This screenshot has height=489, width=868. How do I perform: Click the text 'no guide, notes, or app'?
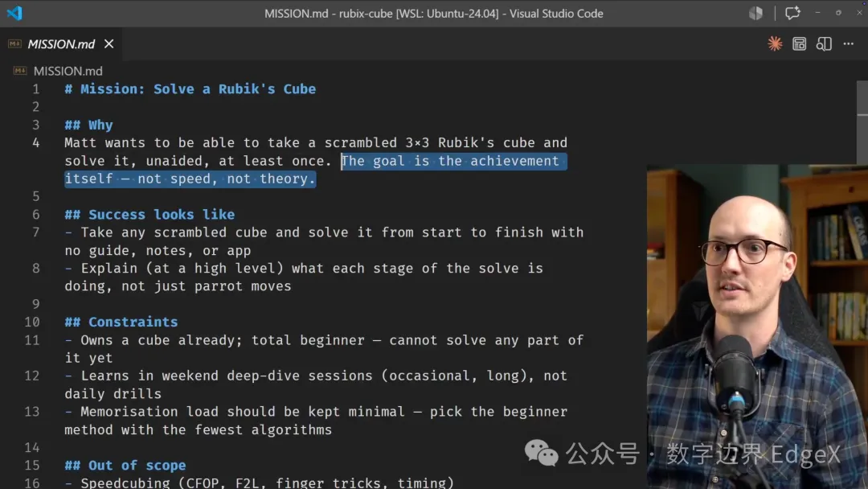158,250
